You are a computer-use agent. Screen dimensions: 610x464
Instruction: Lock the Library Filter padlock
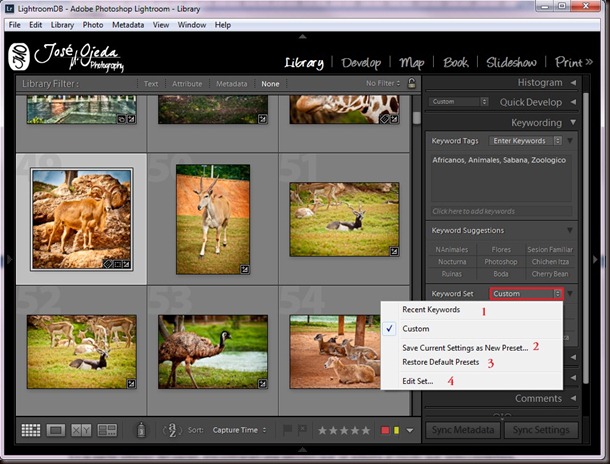coord(411,83)
